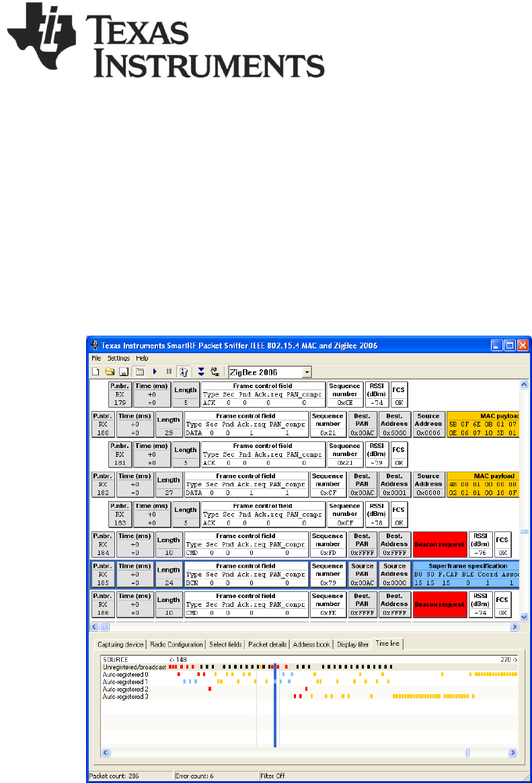Click the AB small-font toolbar icon
The height and width of the screenshot is (783, 532).
coord(215,372)
